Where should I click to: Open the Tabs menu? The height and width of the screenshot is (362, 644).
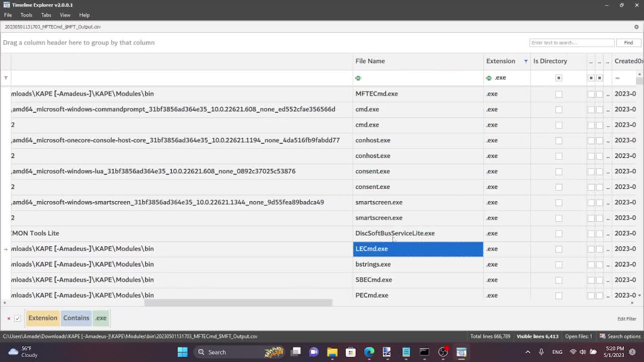[x=46, y=15]
